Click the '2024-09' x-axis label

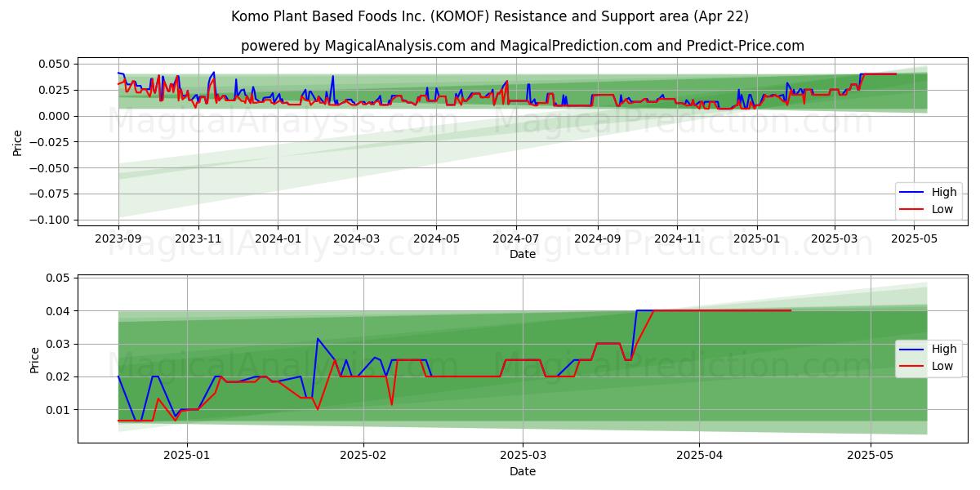click(597, 238)
